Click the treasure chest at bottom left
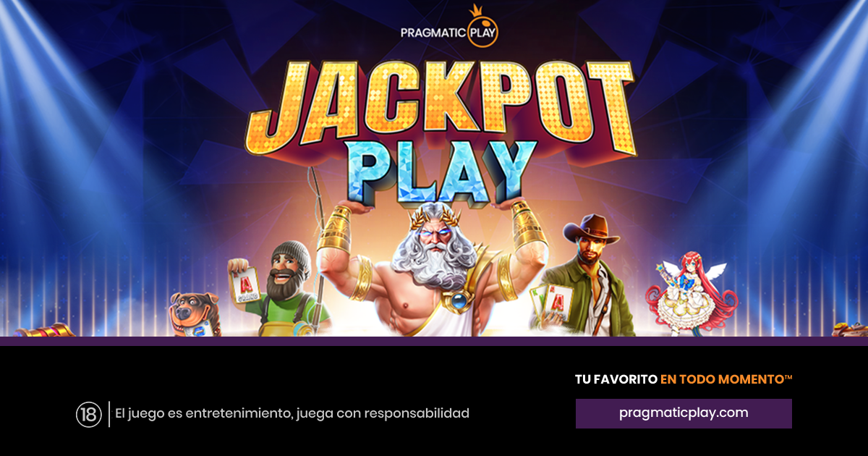This screenshot has width=868, height=456. tap(45, 331)
